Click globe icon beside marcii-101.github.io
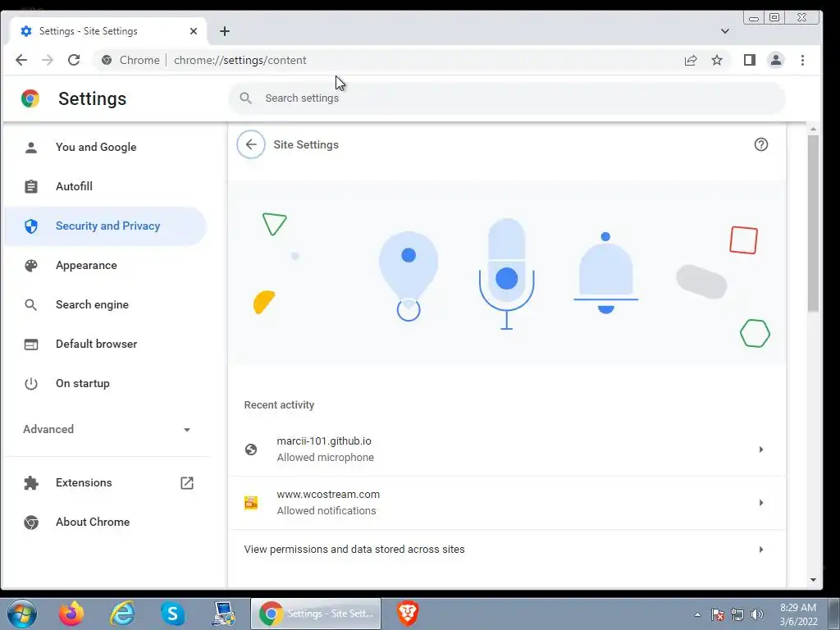Viewport: 840px width, 630px height. pos(251,450)
